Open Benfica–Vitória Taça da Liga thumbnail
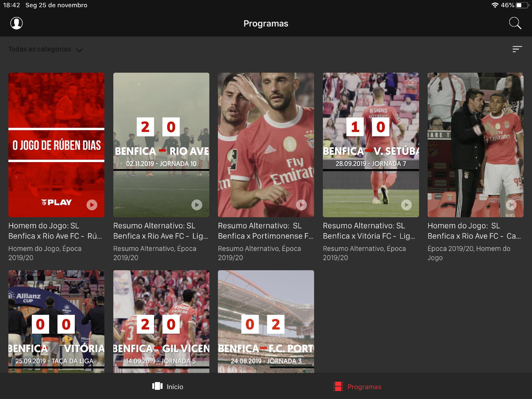 pyautogui.click(x=56, y=321)
